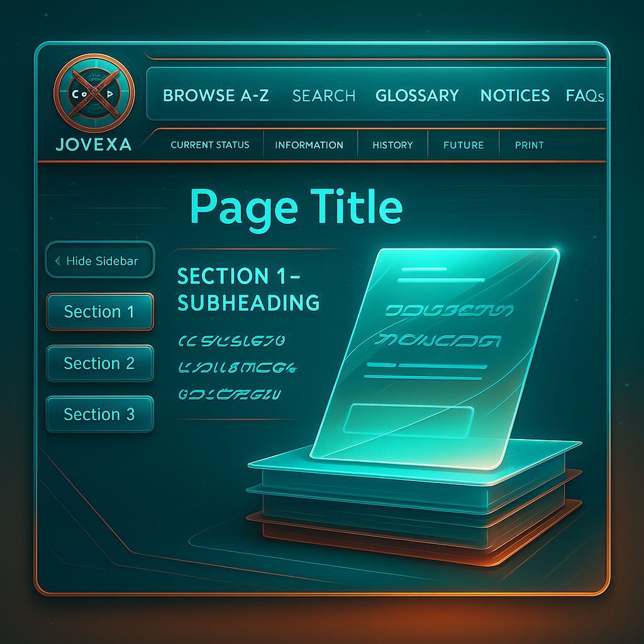This screenshot has width=644, height=644.
Task: Open the FAQs navigation link
Action: point(584,96)
